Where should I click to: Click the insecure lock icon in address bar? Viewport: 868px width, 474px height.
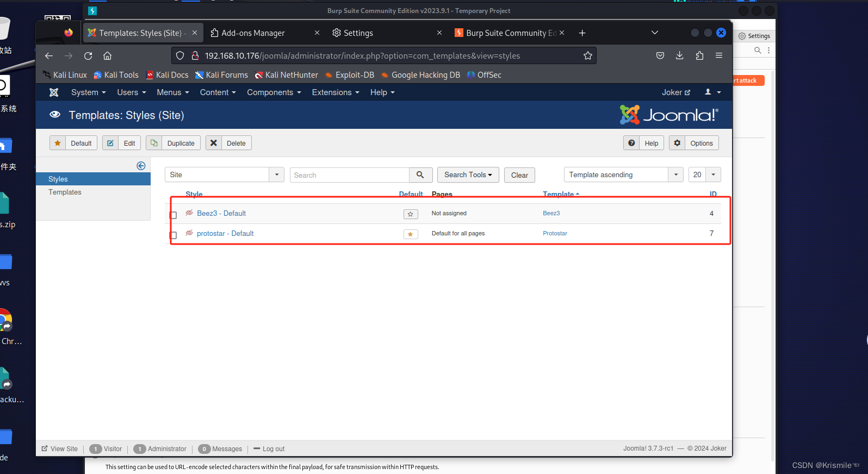(195, 55)
